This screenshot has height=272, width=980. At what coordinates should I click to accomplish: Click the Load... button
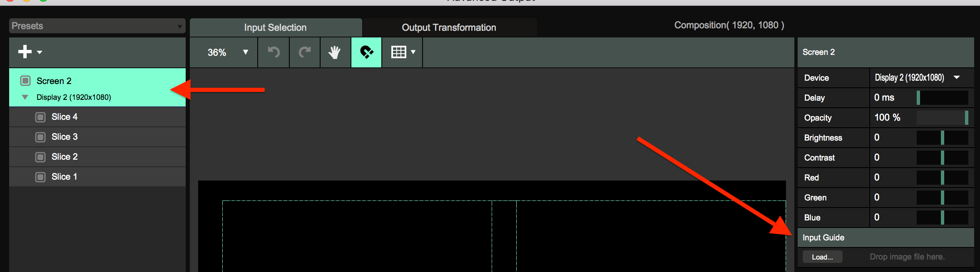822,257
